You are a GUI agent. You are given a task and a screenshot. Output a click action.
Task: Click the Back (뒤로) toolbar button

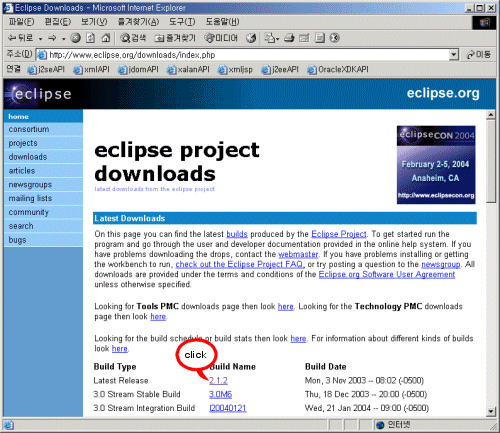point(20,38)
